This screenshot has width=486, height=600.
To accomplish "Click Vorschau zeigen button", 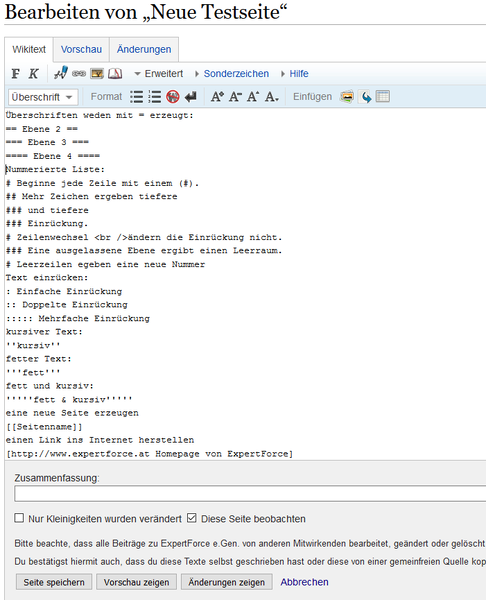I will (x=136, y=582).
